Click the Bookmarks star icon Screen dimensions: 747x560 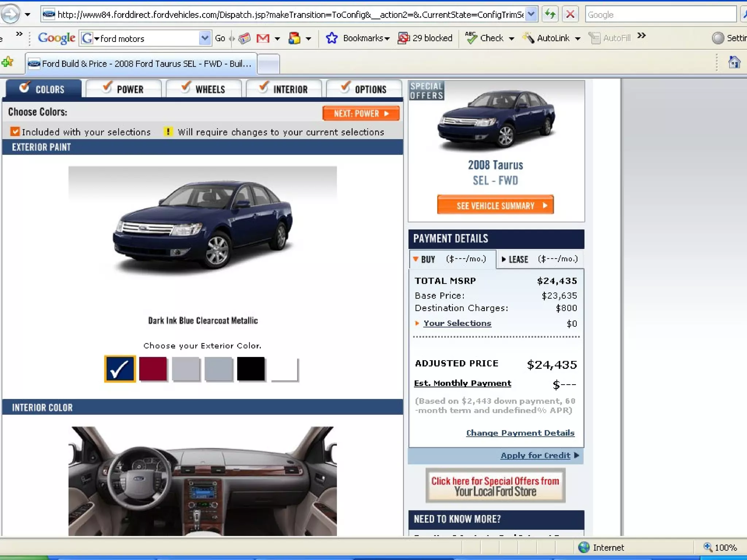332,38
